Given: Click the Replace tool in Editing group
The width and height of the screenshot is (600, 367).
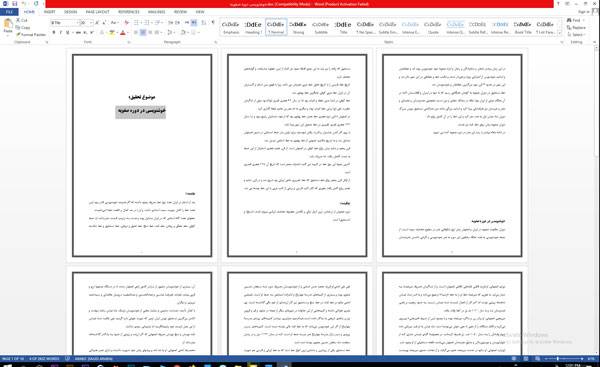Looking at the screenshot, I should coord(576,28).
